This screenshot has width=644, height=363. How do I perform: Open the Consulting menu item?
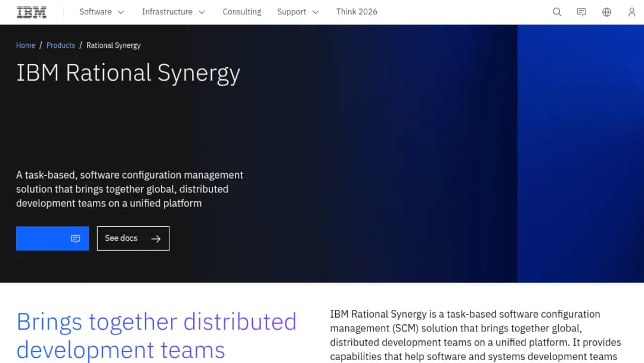click(242, 12)
